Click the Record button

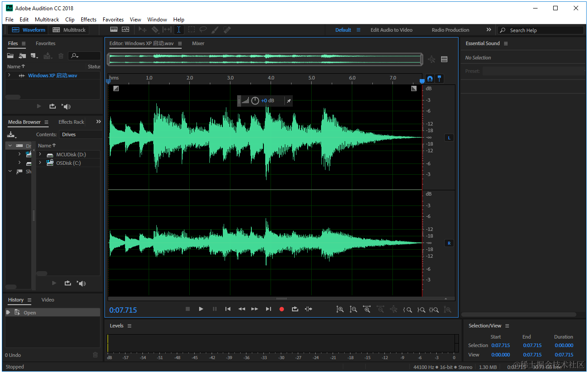click(282, 309)
